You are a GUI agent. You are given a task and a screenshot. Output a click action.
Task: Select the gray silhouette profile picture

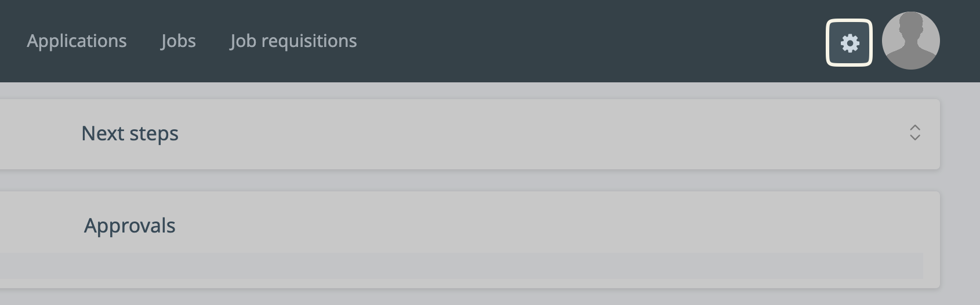click(x=910, y=41)
